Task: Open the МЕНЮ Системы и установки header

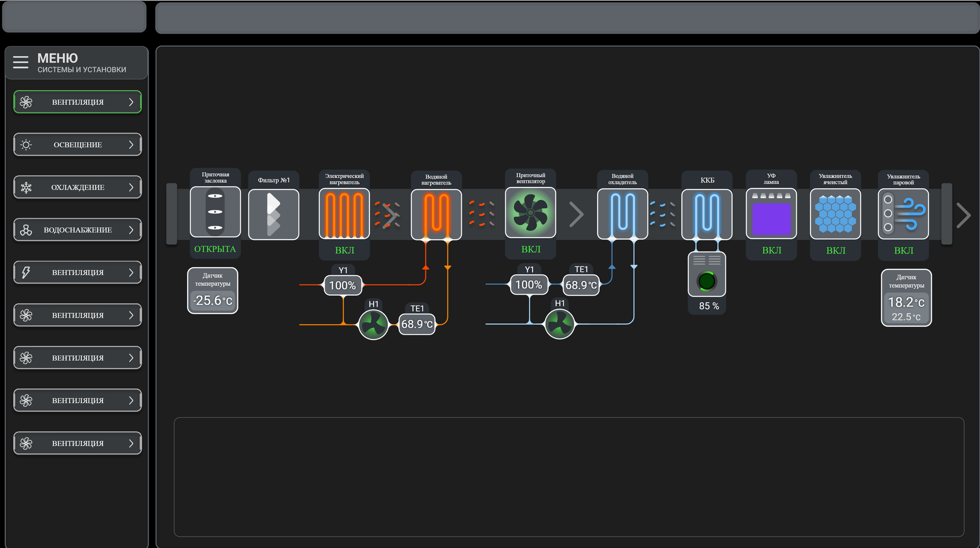Action: tap(77, 63)
